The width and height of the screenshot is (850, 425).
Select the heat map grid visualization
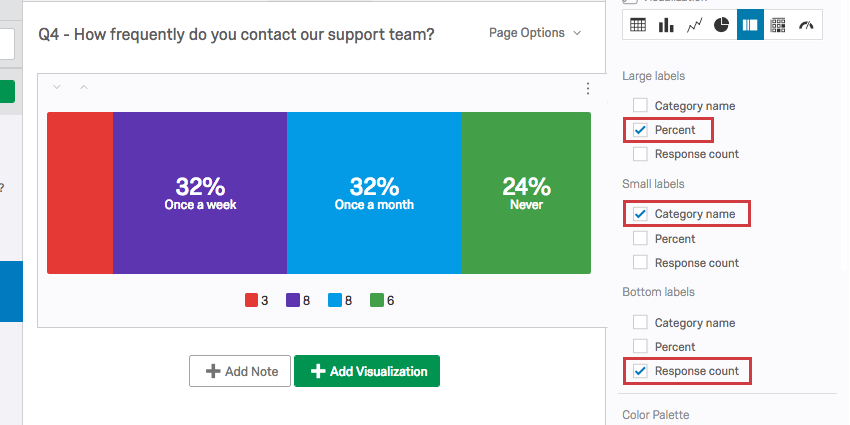778,25
